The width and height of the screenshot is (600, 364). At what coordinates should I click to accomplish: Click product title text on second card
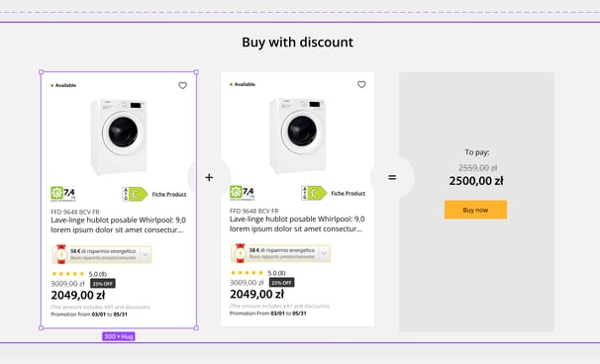297,224
